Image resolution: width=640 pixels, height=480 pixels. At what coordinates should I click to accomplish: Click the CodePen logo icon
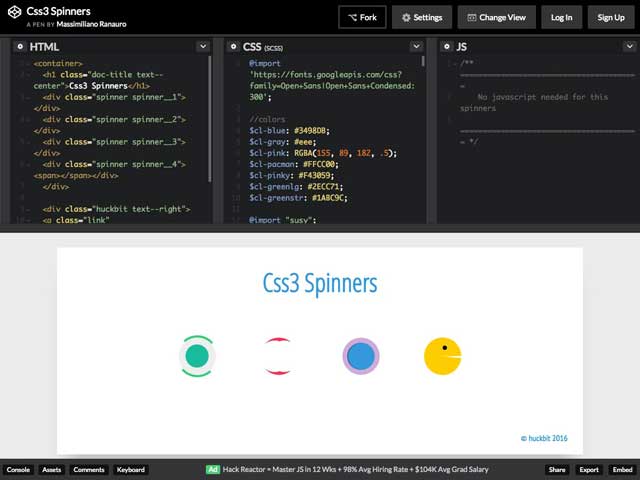pyautogui.click(x=14, y=17)
